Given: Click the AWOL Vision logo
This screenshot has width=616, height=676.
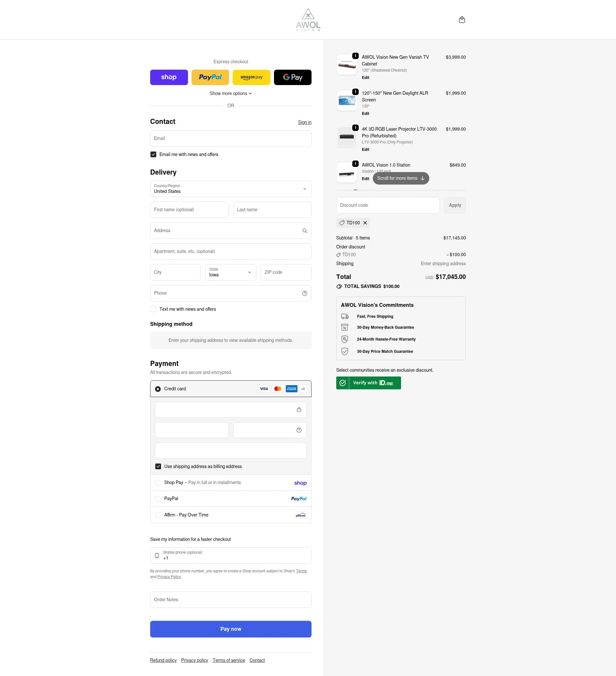Looking at the screenshot, I should click(x=308, y=20).
